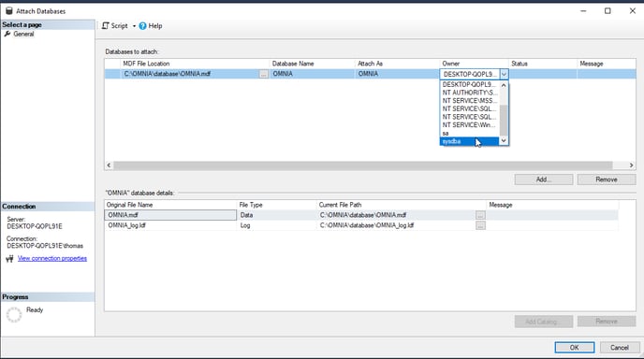Open the Owner combo box arrow
Screen dimensions: 644x359
coord(504,74)
